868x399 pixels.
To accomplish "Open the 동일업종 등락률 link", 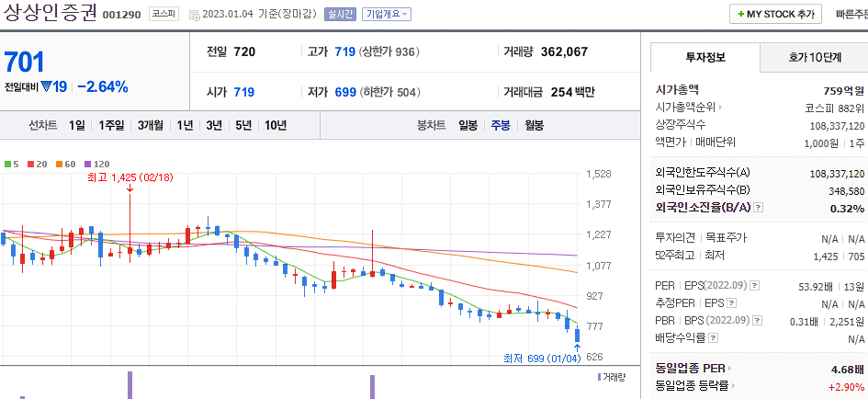I will click(696, 386).
